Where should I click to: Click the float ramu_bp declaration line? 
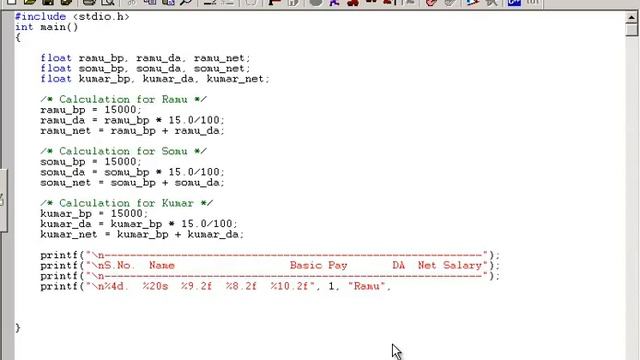pyautogui.click(x=145, y=58)
